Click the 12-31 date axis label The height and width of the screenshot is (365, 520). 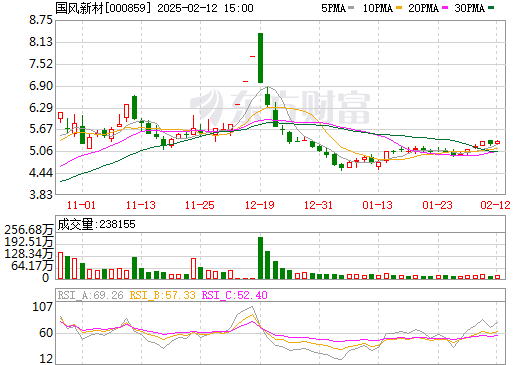click(x=319, y=205)
